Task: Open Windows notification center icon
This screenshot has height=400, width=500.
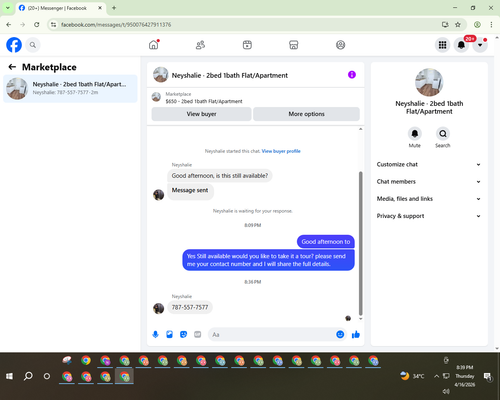Action: (x=488, y=376)
